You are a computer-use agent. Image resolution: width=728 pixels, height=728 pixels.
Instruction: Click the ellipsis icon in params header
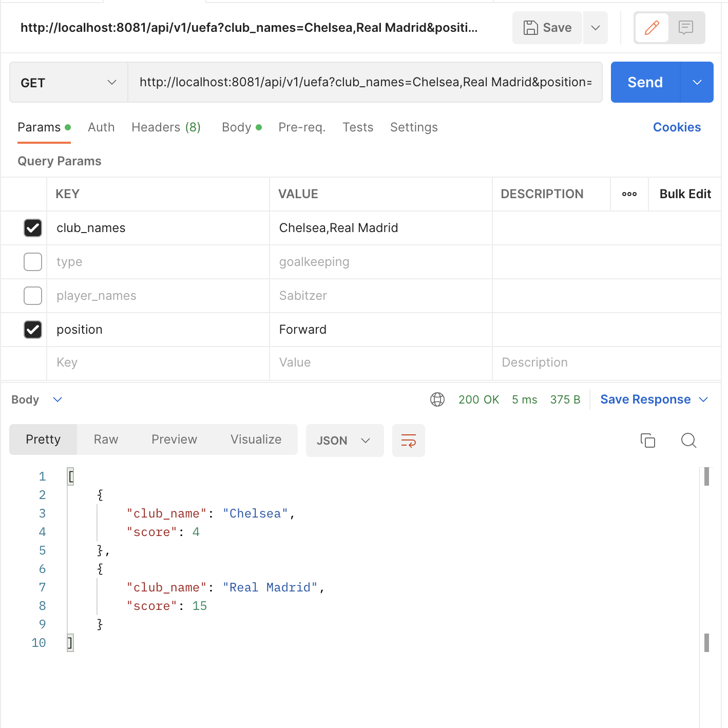tap(629, 194)
